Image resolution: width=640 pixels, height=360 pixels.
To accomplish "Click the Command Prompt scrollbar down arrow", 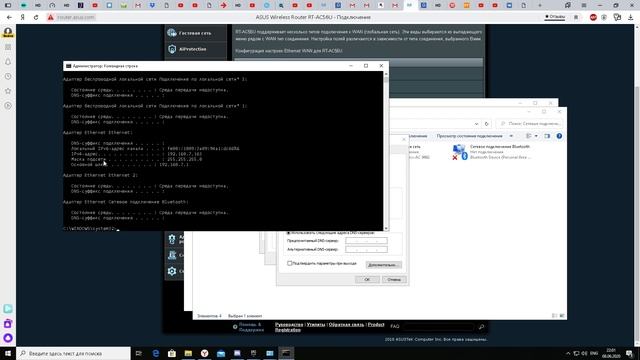I will pos(386,228).
